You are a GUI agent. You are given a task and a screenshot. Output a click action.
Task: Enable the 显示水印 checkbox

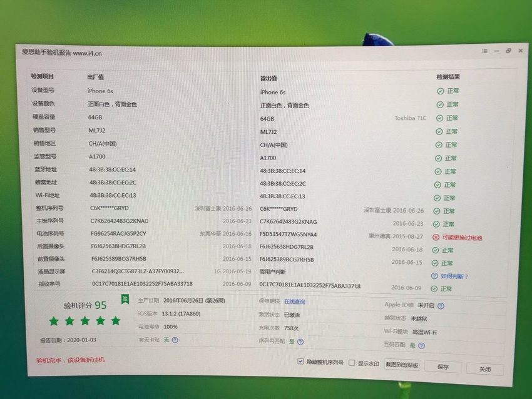352,363
